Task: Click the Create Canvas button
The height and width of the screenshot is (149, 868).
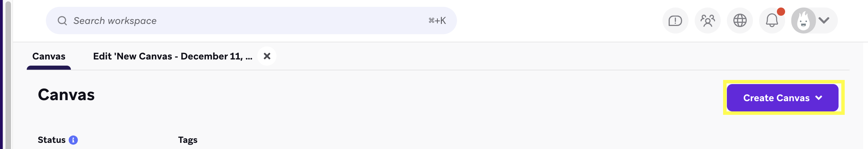Action: pyautogui.click(x=776, y=98)
